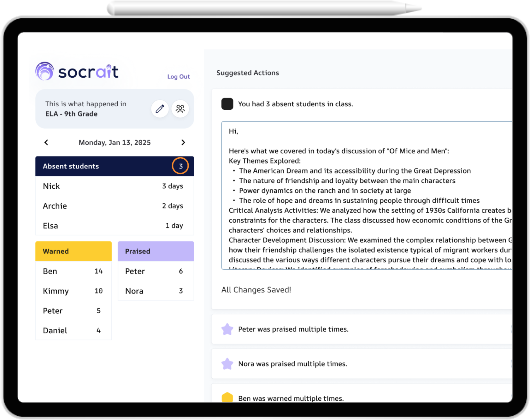Select Archie in the absent list
This screenshot has height=420, width=530.
pyautogui.click(x=55, y=206)
